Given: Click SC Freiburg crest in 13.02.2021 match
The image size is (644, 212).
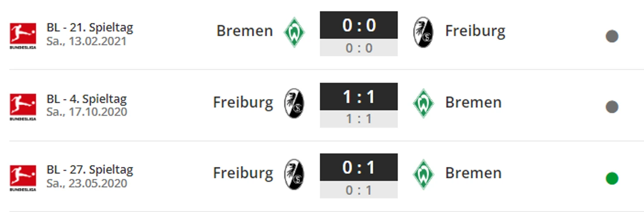Looking at the screenshot, I should pyautogui.click(x=423, y=32).
